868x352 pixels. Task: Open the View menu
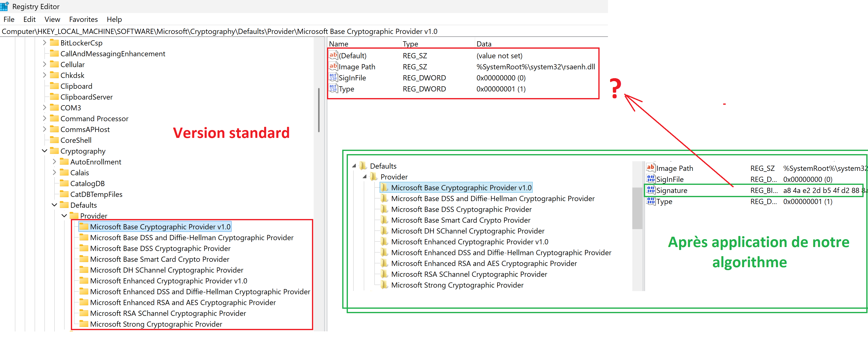52,19
